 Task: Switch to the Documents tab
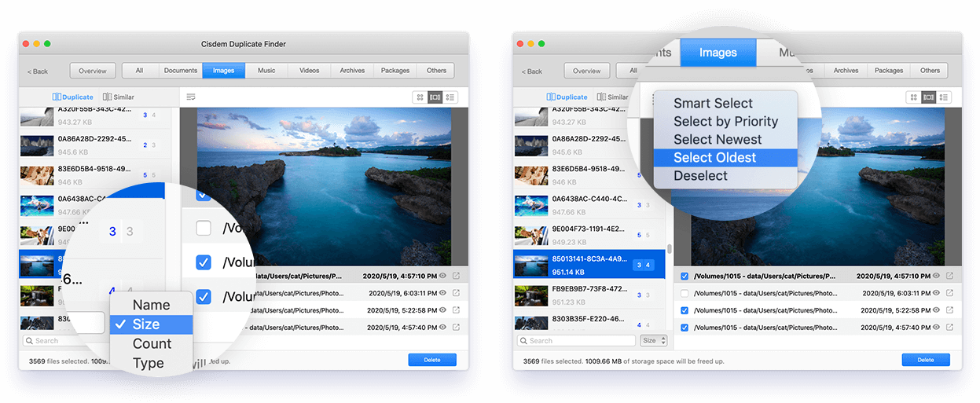pyautogui.click(x=181, y=71)
